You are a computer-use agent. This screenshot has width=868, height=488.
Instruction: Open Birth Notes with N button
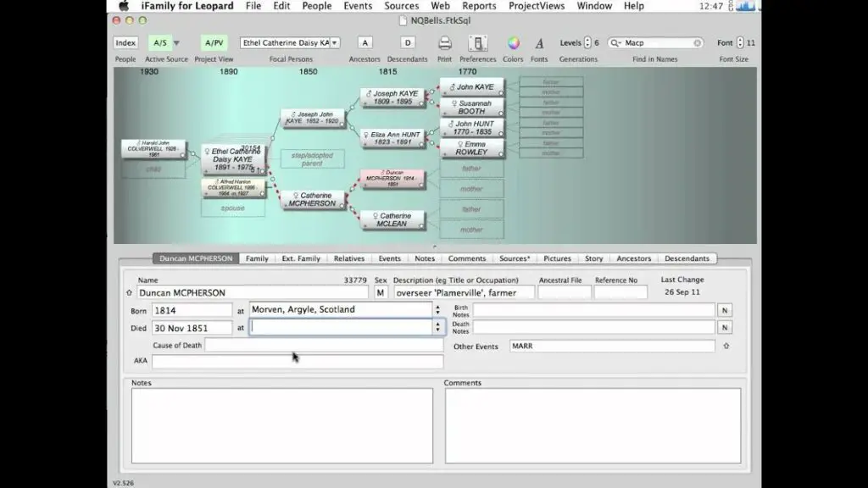click(x=725, y=310)
